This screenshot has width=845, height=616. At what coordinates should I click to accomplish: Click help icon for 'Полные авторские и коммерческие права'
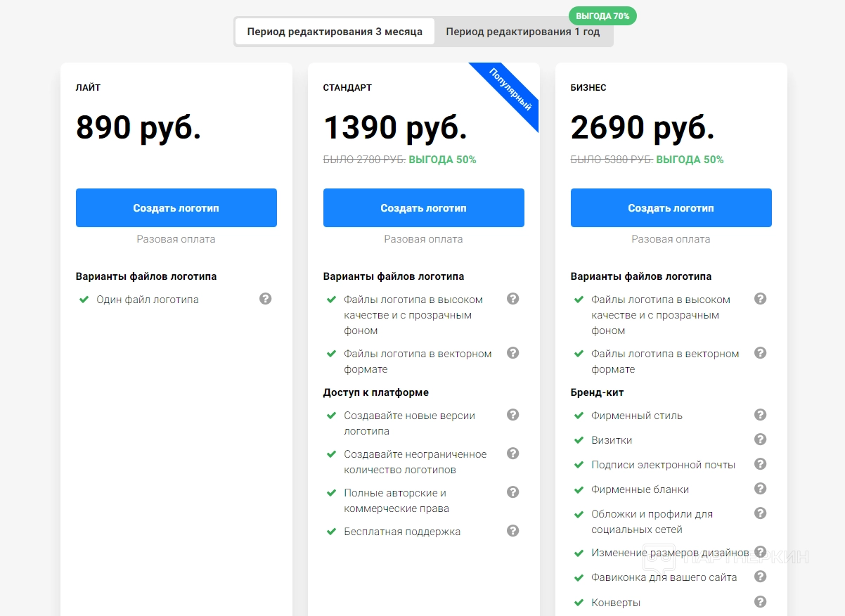pos(512,492)
